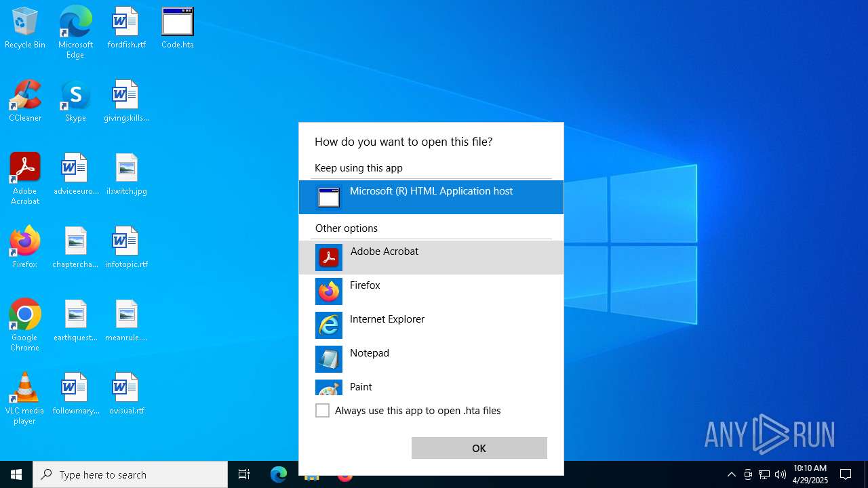Open the taskbar clock and date
868x488 pixels.
click(x=810, y=474)
